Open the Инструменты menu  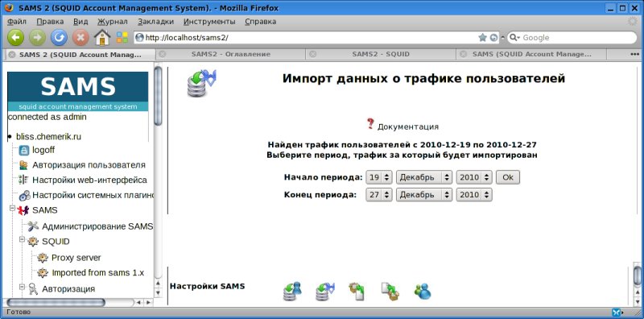209,22
